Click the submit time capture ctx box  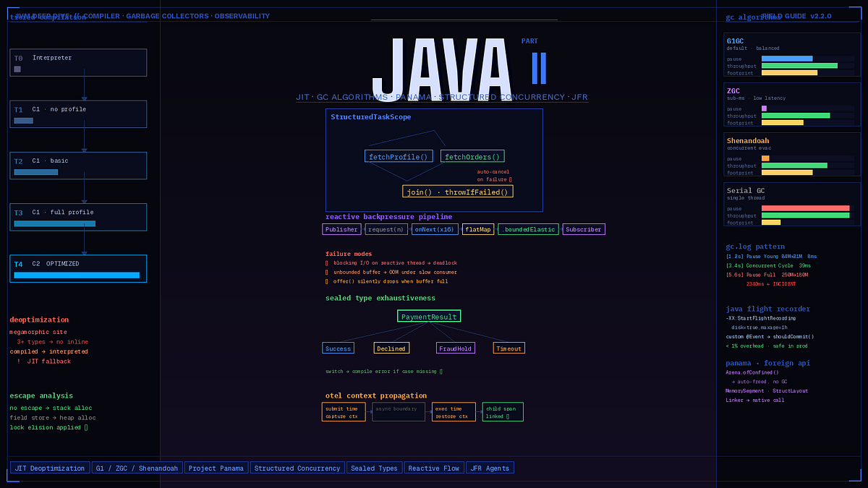[x=344, y=412]
